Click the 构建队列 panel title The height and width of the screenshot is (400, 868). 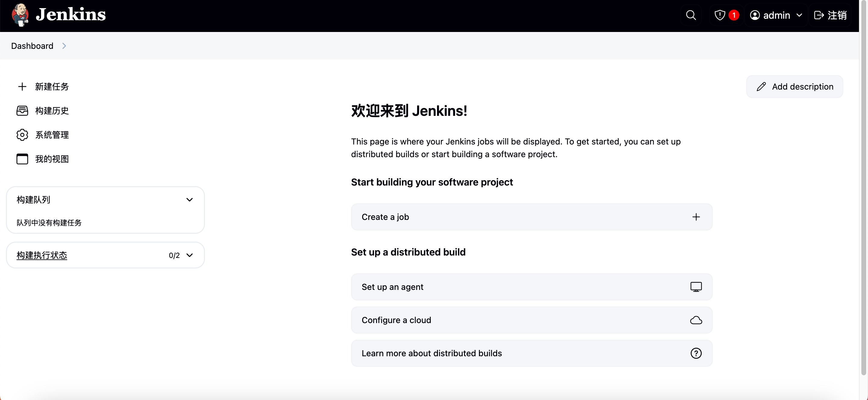coord(33,200)
